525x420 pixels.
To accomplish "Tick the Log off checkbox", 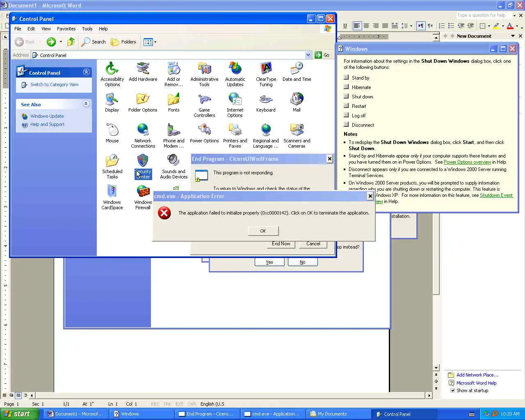I will pos(346,115).
